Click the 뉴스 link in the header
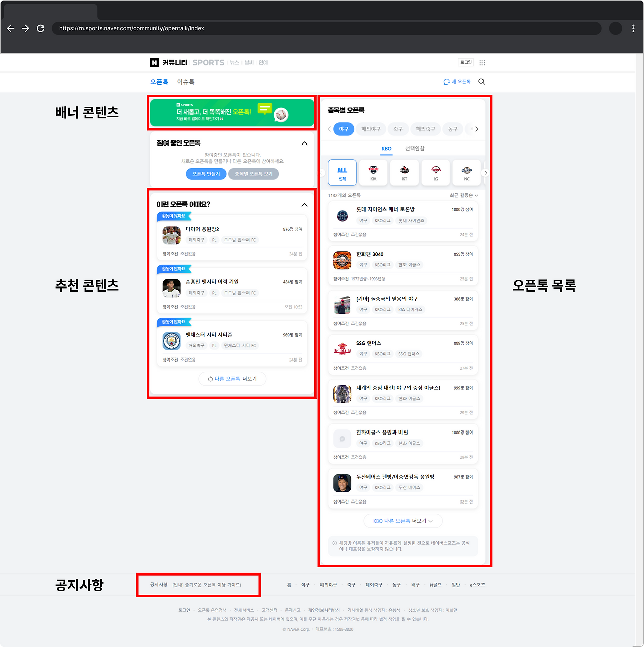 pos(234,63)
